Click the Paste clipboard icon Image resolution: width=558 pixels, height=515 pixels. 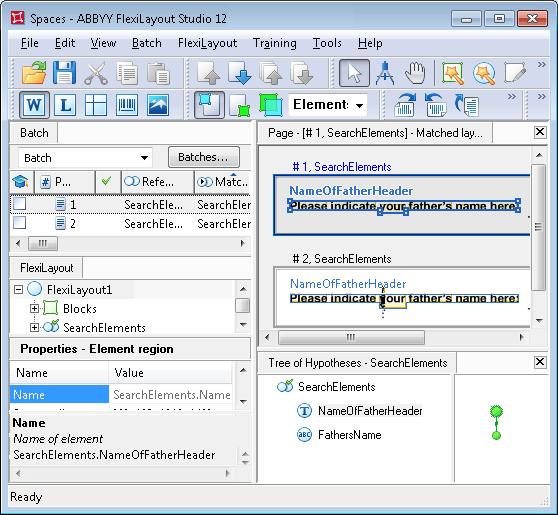pos(158,73)
